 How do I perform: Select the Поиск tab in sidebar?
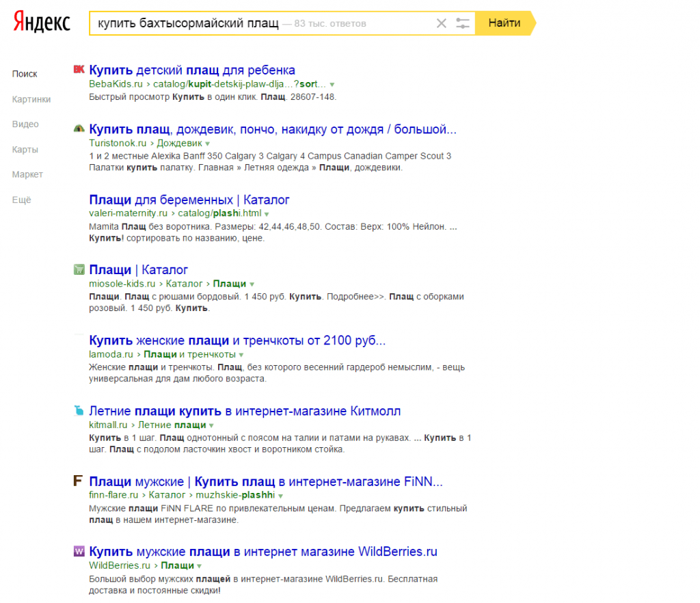(25, 74)
